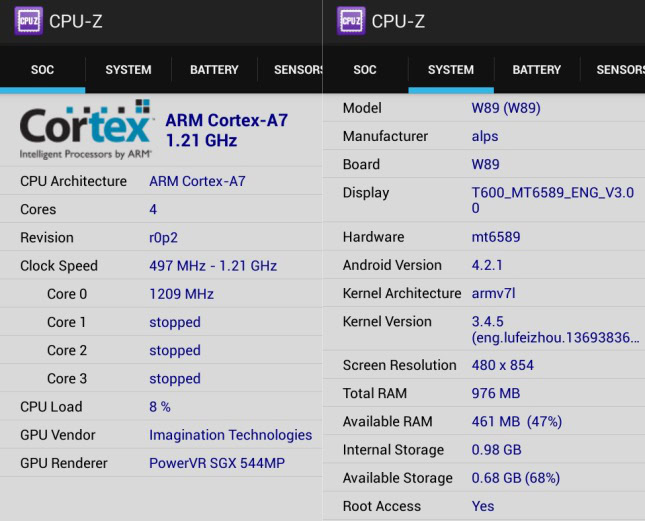Tap the Kernel Version row
Viewport: 645px width, 521px height.
coord(484,330)
